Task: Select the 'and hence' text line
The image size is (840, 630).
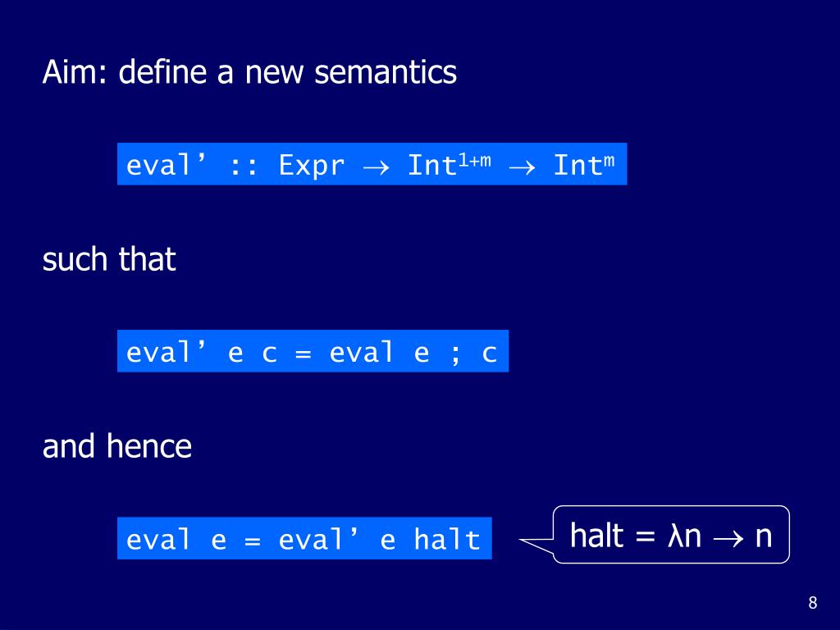Action: [x=116, y=446]
